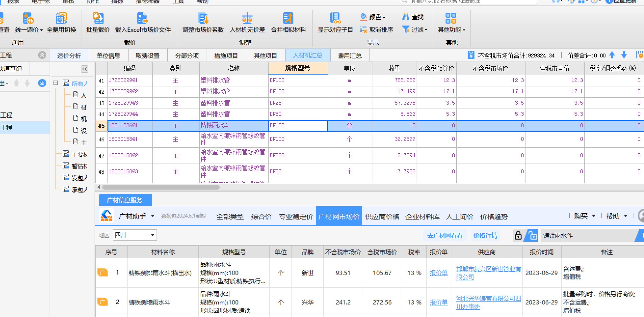The image size is (644, 317).
Task: Click the closed padlock icon
Action: (x=518, y=235)
